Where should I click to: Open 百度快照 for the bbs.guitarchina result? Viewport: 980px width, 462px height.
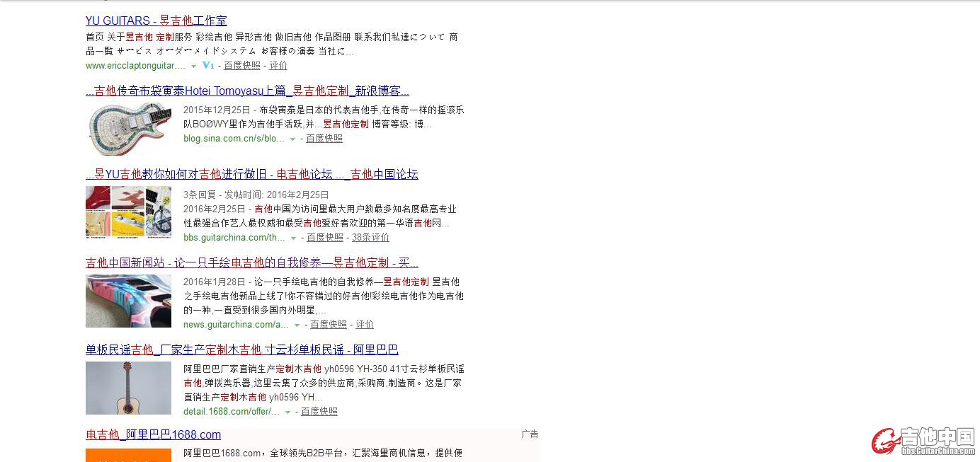tap(325, 237)
